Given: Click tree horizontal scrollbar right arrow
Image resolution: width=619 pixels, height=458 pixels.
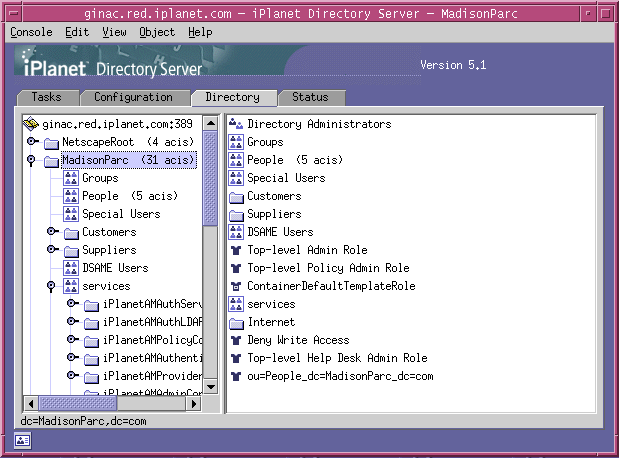Looking at the screenshot, I should pyautogui.click(x=193, y=404).
